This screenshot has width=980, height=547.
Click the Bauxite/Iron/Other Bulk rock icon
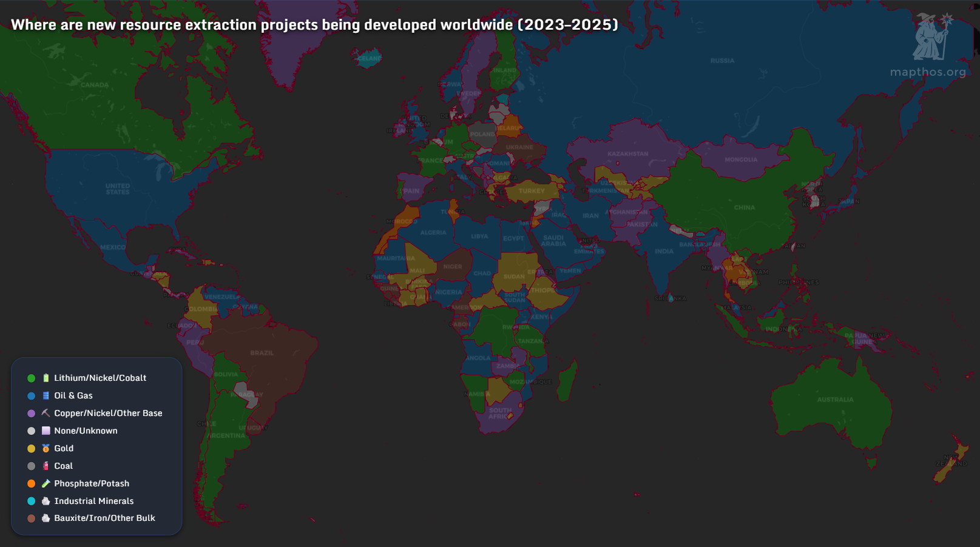point(46,518)
